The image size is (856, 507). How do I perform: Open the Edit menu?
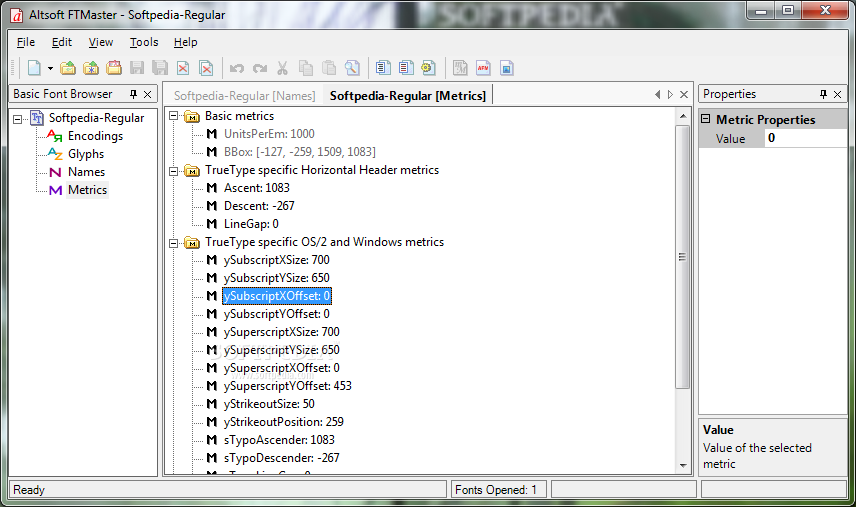click(62, 42)
